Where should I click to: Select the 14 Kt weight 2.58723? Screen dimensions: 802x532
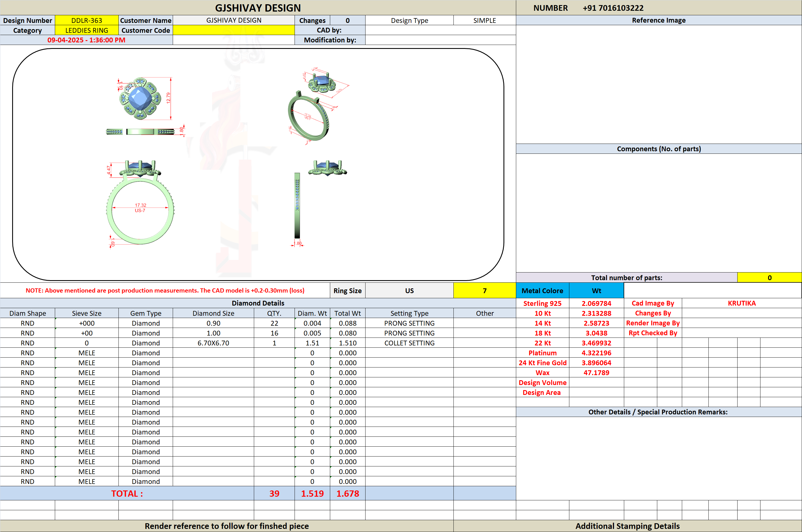click(596, 323)
